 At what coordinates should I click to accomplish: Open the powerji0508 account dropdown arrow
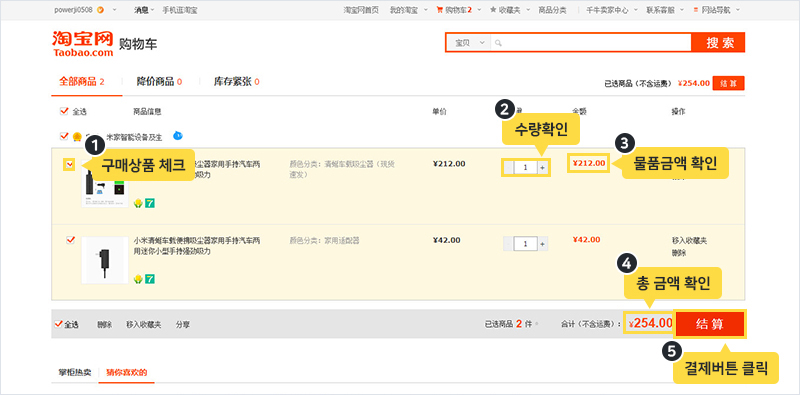114,10
